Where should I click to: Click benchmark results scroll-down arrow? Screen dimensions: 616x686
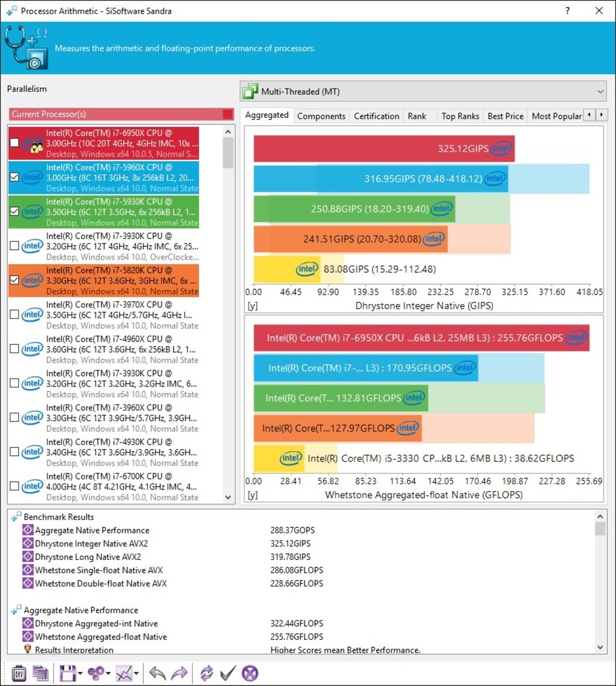click(x=600, y=647)
